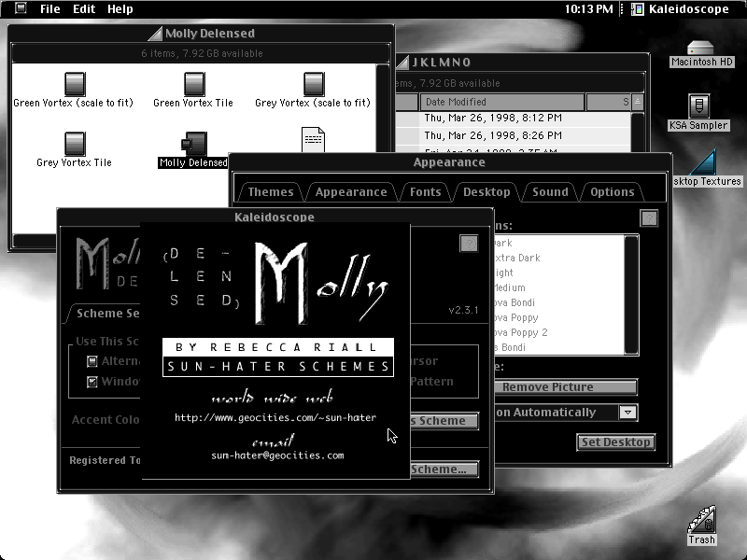Open the Help menu

click(120, 9)
